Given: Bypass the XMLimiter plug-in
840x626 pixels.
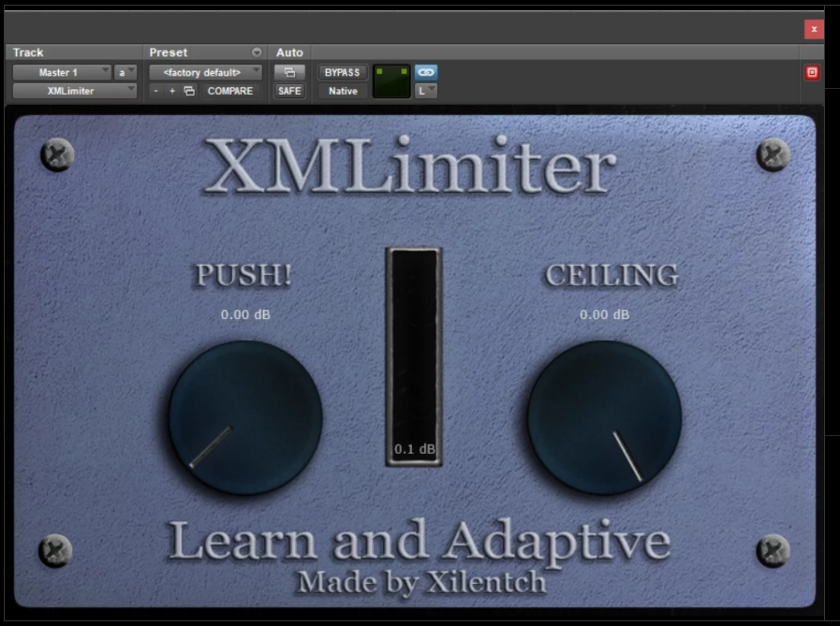Looking at the screenshot, I should (343, 72).
